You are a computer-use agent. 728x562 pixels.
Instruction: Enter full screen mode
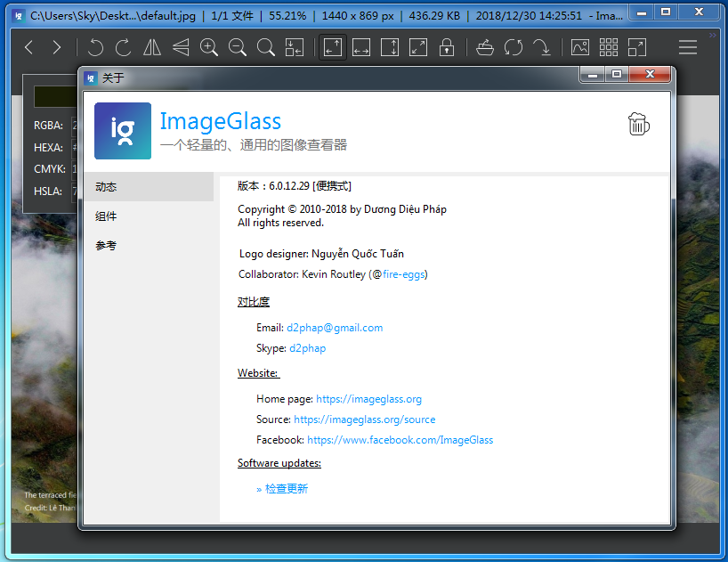tap(637, 46)
